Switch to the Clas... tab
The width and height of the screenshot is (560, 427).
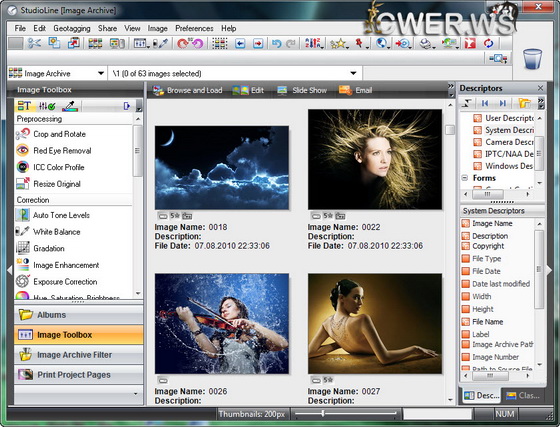[523, 396]
